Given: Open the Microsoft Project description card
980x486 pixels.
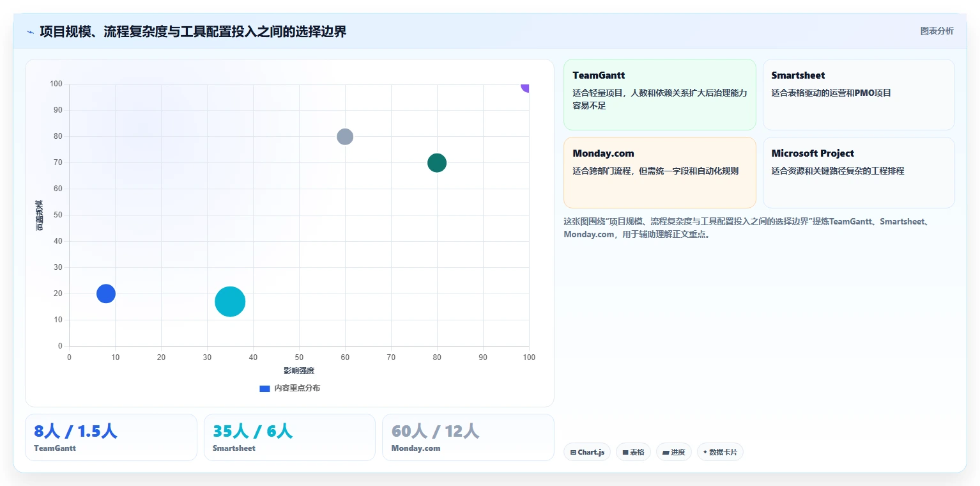Looking at the screenshot, I should click(x=859, y=173).
